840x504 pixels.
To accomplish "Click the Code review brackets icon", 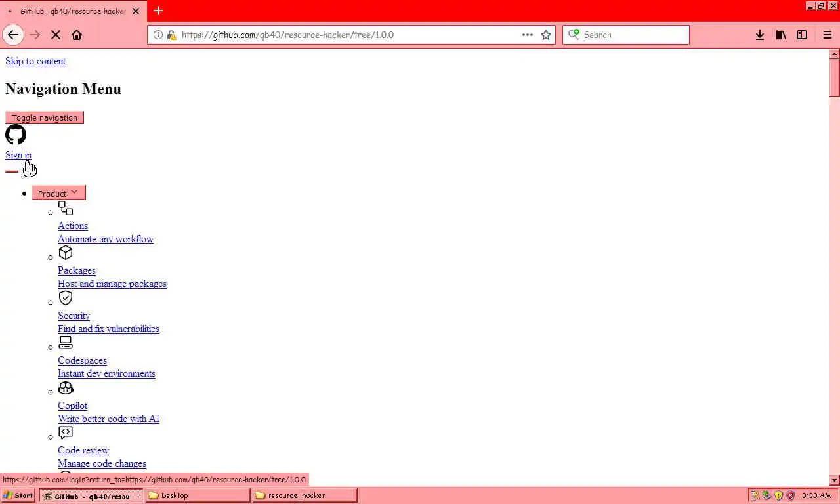I will (66, 432).
